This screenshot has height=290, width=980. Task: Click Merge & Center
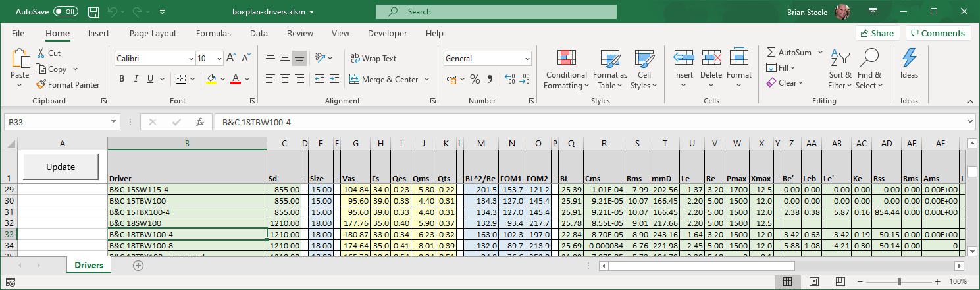tap(384, 80)
